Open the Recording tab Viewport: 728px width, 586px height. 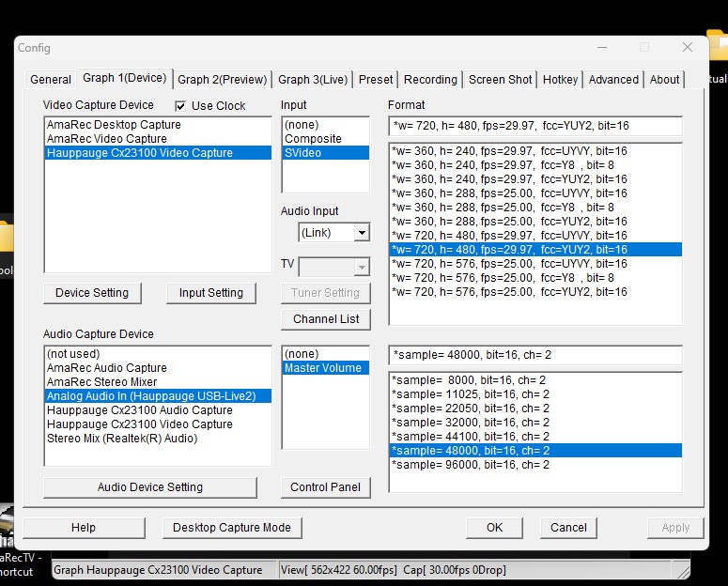pos(430,80)
